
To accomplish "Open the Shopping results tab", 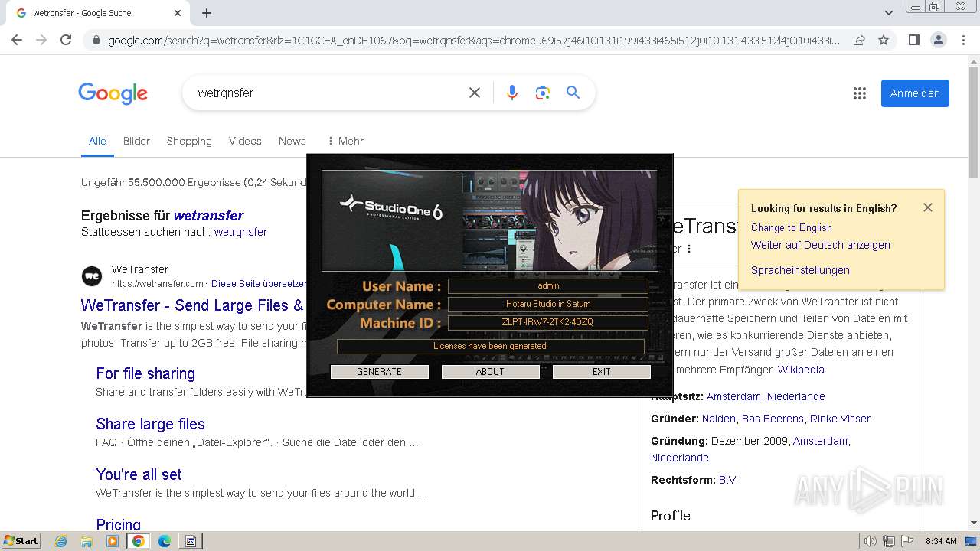I will tap(189, 141).
